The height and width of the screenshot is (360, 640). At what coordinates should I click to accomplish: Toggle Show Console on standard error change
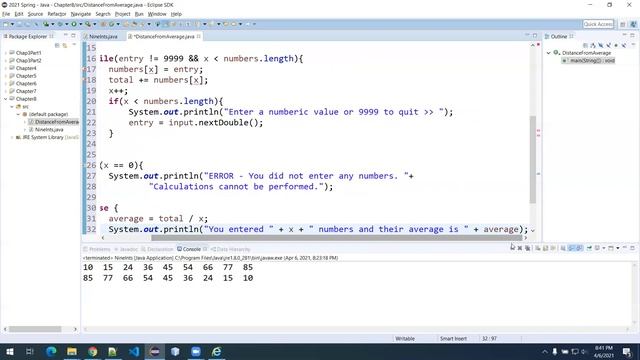[x=579, y=248]
